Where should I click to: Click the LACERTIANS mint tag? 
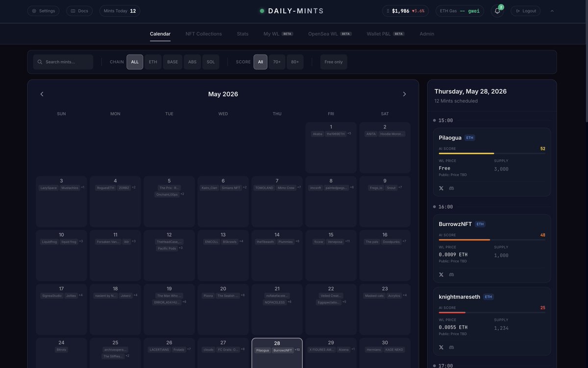(159, 349)
